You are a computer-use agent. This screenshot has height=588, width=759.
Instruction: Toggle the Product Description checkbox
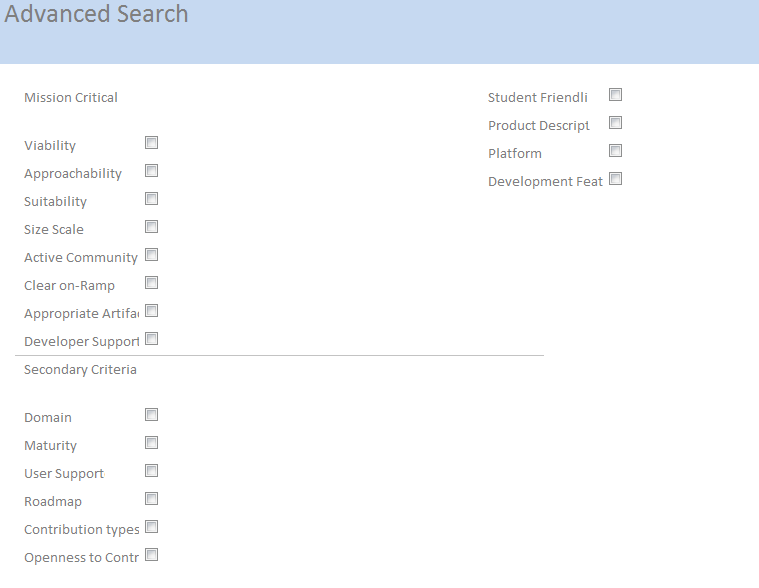[x=616, y=123]
